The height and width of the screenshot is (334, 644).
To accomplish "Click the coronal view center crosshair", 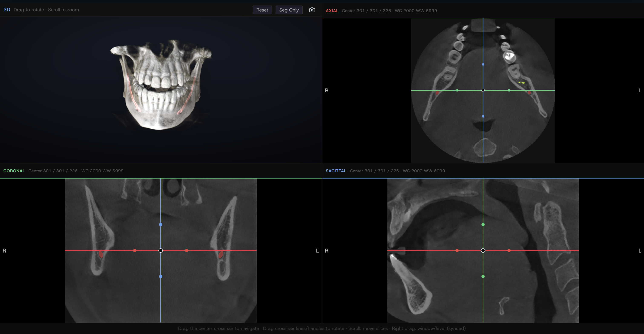I will [161, 250].
